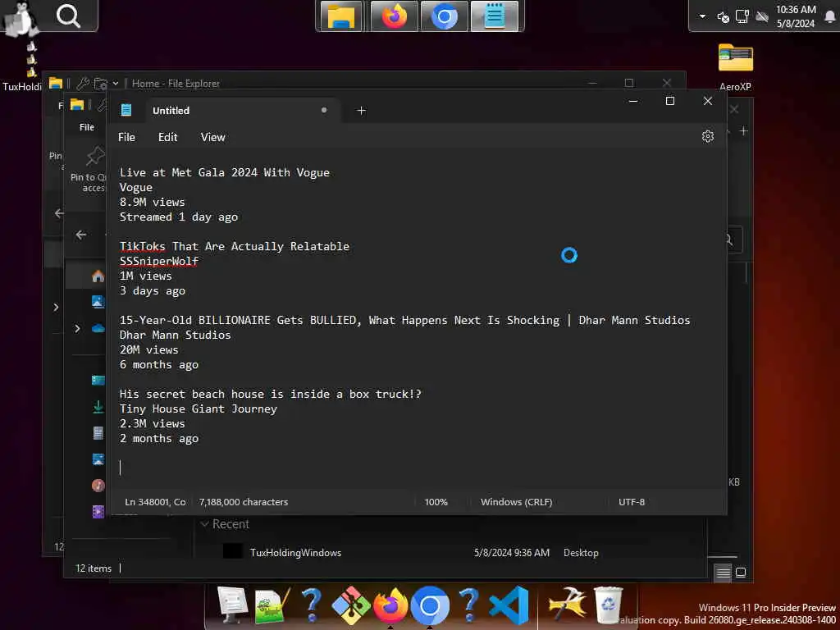Viewport: 840px width, 630px height.
Task: Go back using arrow above Home icon
Action: [81, 235]
